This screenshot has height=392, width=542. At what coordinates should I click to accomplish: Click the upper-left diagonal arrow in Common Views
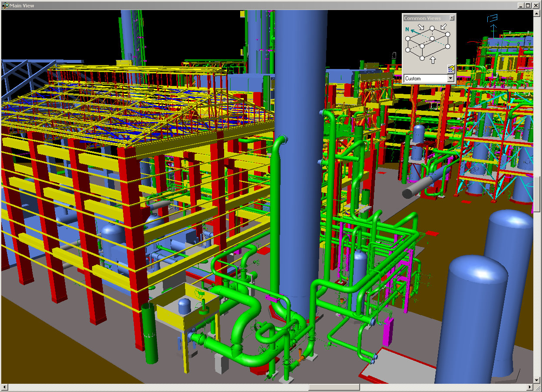pos(421,27)
